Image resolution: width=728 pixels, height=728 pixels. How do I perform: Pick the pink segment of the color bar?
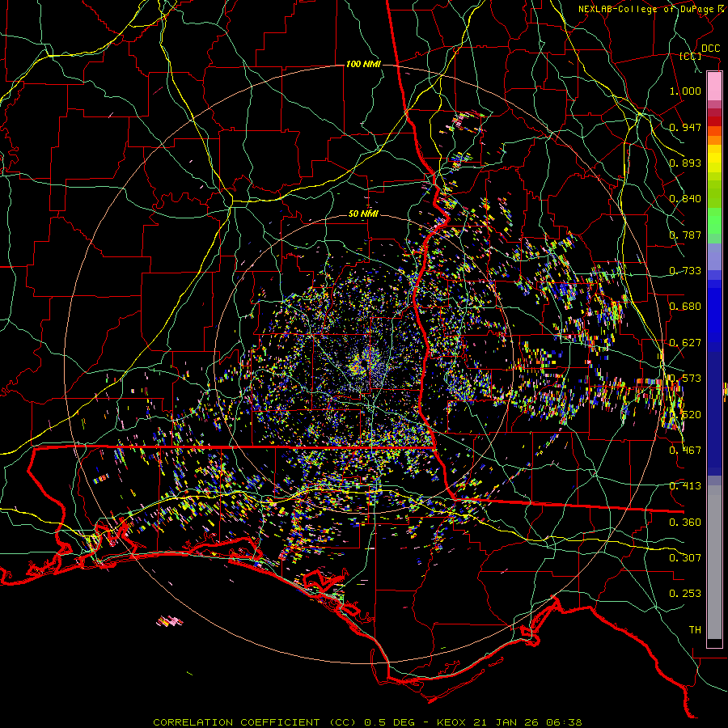pyautogui.click(x=714, y=87)
